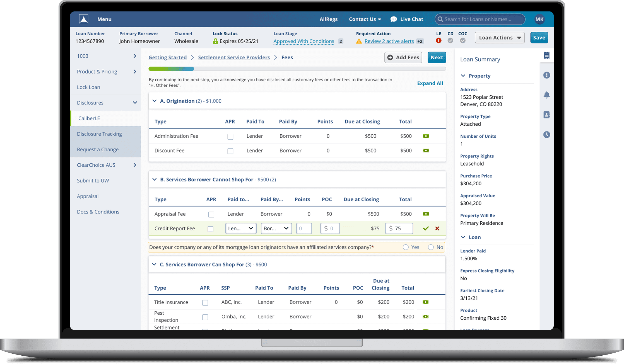The width and height of the screenshot is (624, 364).
Task: Open the alert exclamation icon in right rail
Action: point(546,75)
